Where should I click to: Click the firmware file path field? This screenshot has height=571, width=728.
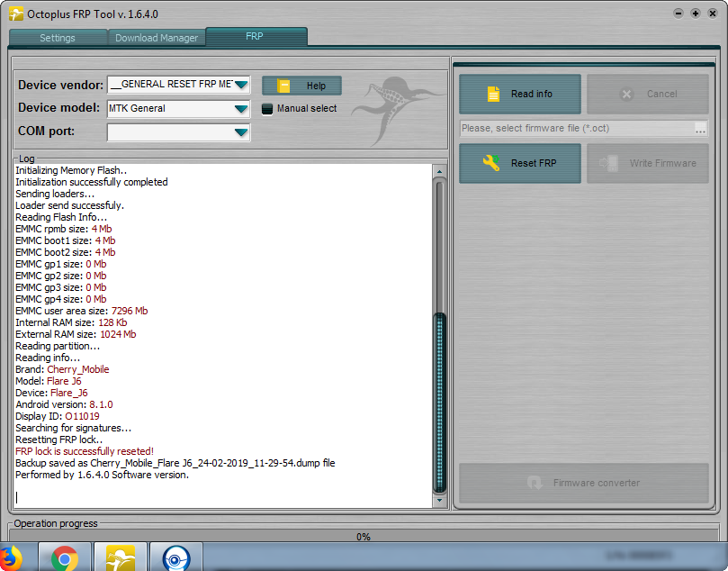tap(577, 128)
